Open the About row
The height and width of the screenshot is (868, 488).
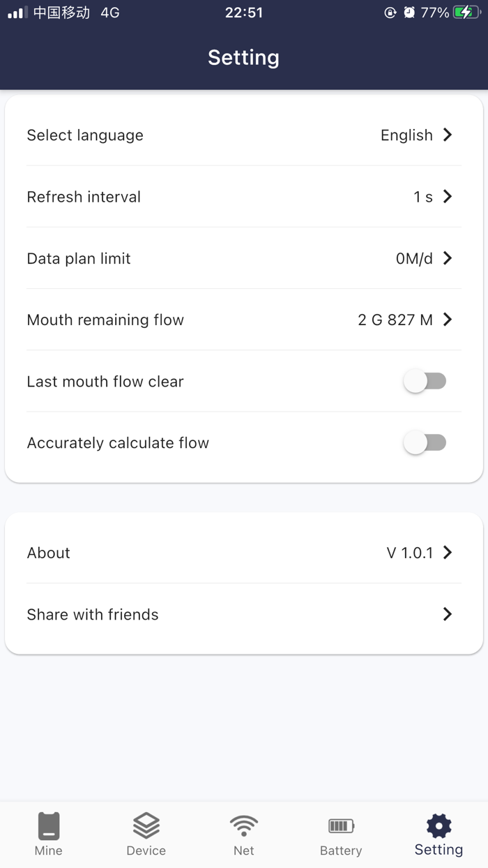click(x=244, y=553)
